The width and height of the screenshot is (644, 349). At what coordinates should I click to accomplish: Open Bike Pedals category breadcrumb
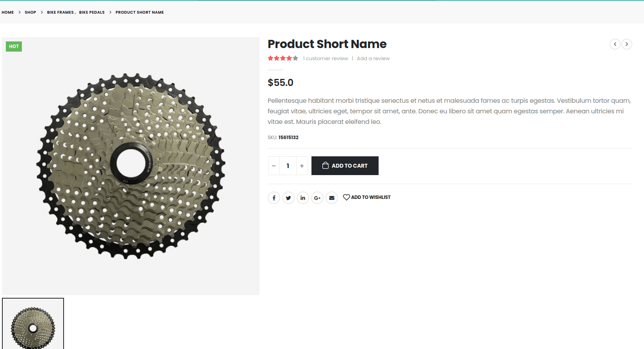[x=92, y=13]
